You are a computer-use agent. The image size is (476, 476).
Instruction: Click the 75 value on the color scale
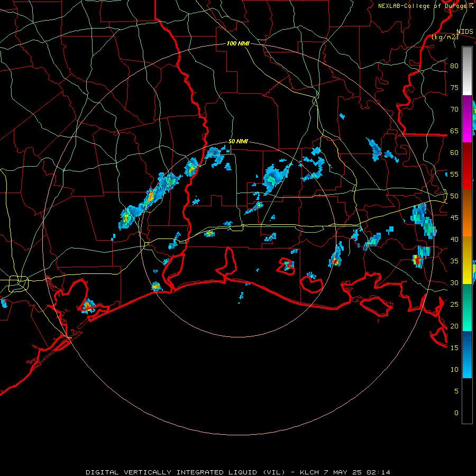point(454,88)
